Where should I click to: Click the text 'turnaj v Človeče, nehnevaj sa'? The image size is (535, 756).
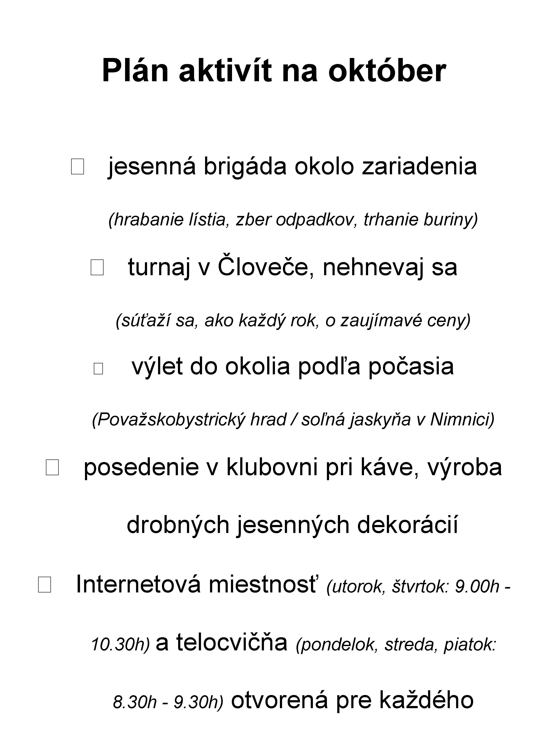[x=293, y=267]
